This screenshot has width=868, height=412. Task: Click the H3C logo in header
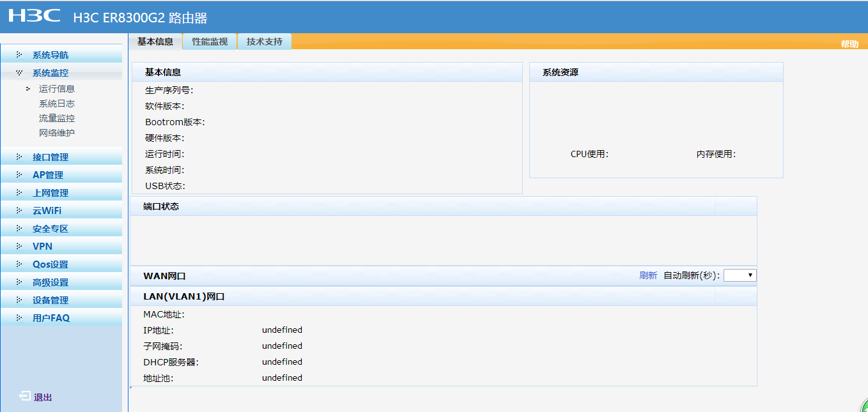pos(35,16)
